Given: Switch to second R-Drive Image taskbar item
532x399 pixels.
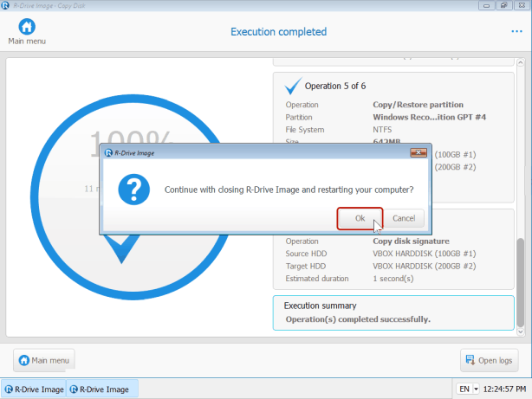Looking at the screenshot, I should (102, 389).
